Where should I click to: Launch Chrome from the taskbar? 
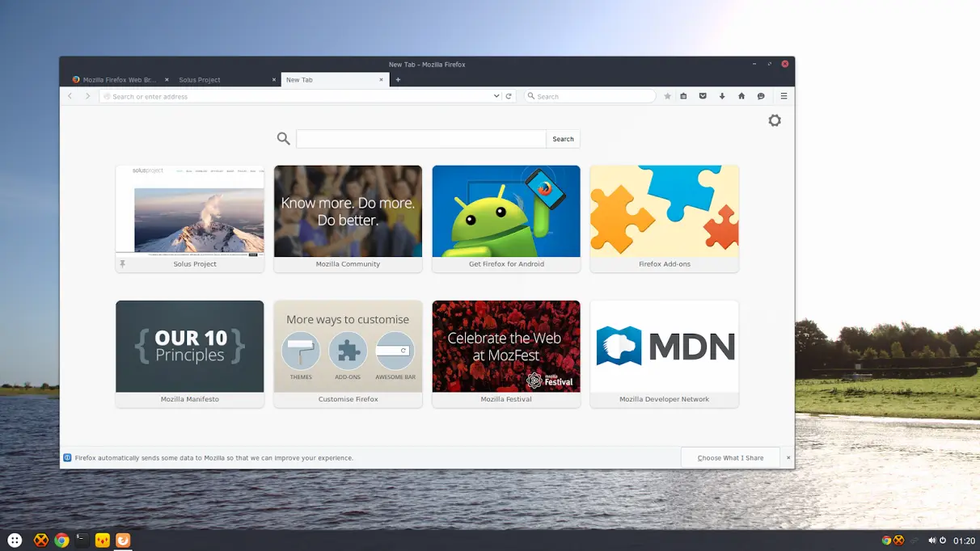coord(61,540)
